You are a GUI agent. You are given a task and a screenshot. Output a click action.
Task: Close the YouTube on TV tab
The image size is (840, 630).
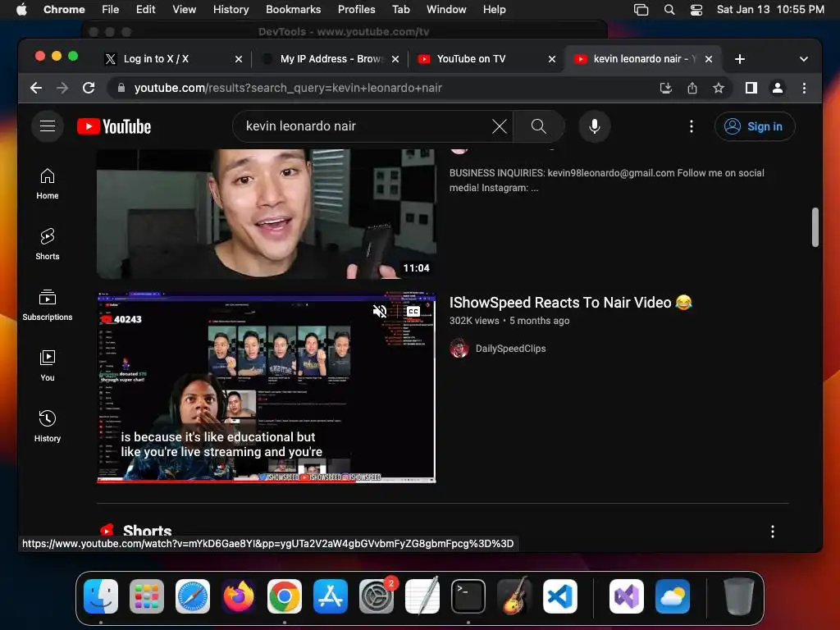point(552,59)
